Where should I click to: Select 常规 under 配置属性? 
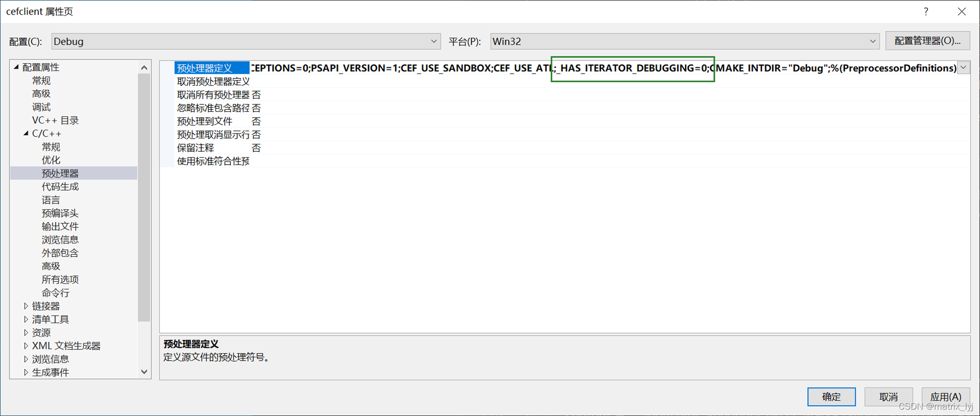tap(41, 80)
